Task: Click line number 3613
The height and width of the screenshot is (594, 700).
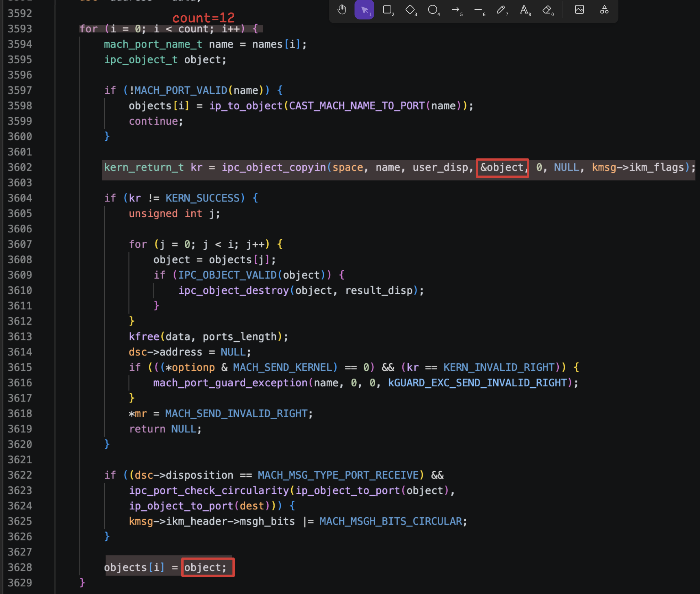Action: (x=20, y=337)
